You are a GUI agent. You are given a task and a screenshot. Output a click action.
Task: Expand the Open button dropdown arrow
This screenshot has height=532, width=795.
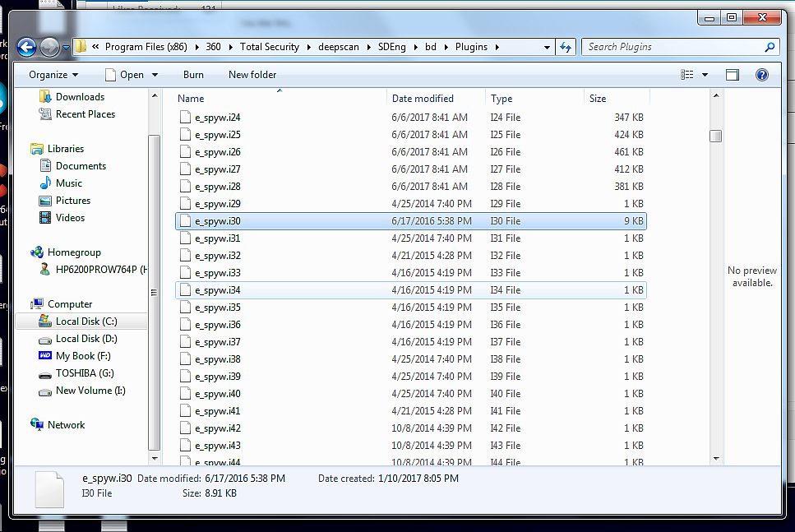pos(155,75)
